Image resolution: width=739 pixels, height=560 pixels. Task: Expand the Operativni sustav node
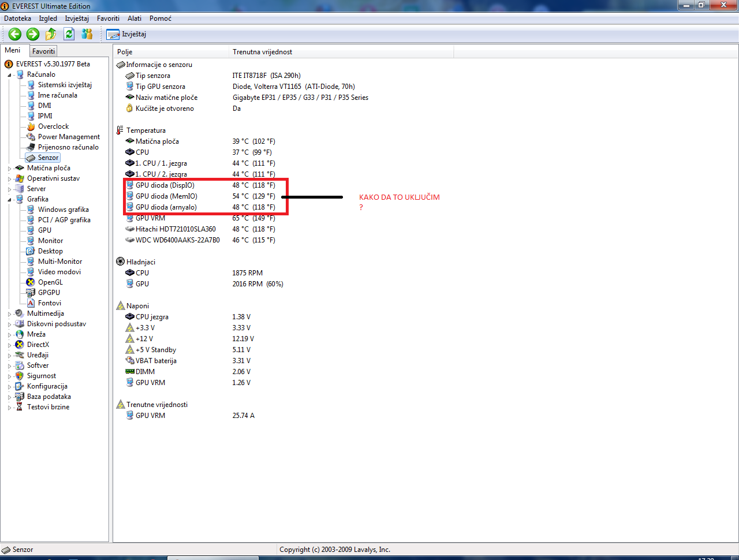9,178
